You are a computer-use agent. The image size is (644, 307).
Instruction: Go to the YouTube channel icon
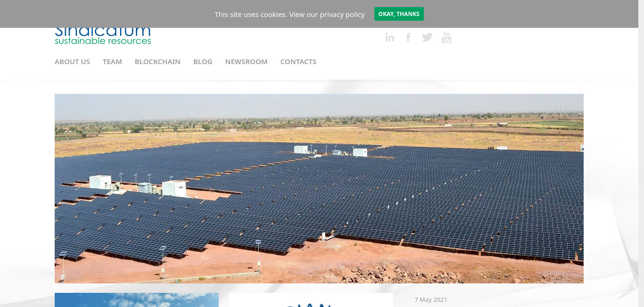pos(446,37)
